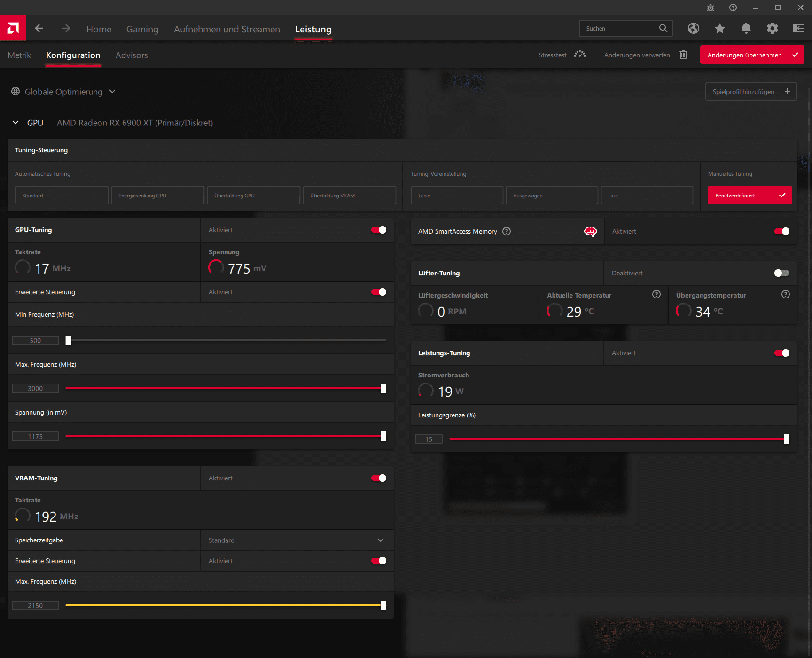Click the VRAM 2150 frequency field

click(35, 605)
